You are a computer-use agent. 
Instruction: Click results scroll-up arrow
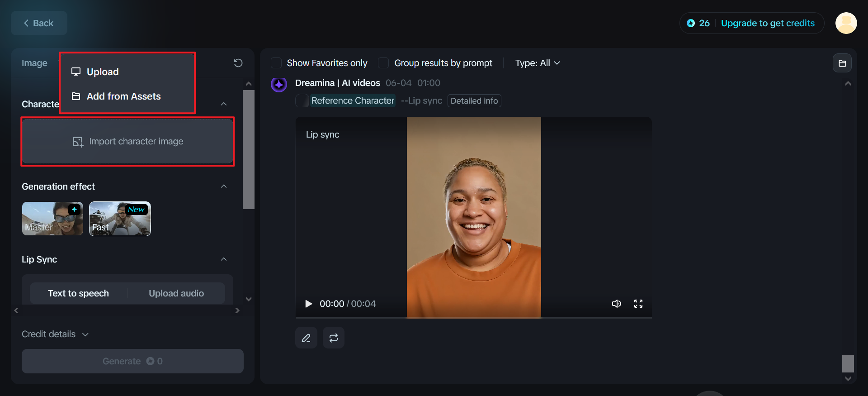click(848, 84)
